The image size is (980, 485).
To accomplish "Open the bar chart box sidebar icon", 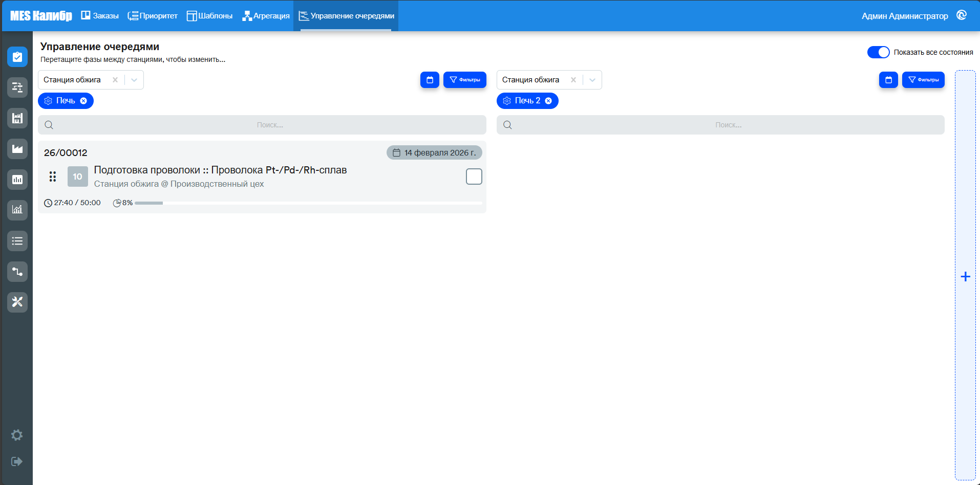I will (x=17, y=180).
